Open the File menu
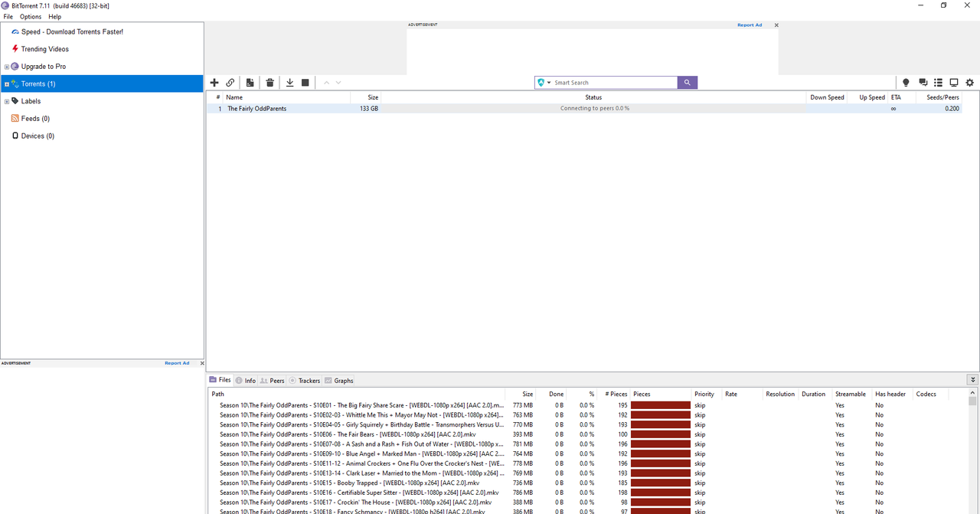 [8, 17]
